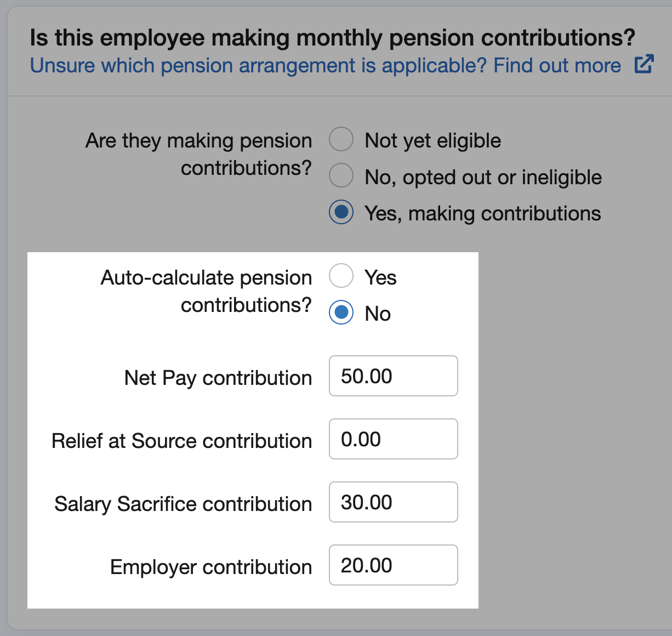Click the "Employer contribution" label
The height and width of the screenshot is (636, 672).
[210, 566]
